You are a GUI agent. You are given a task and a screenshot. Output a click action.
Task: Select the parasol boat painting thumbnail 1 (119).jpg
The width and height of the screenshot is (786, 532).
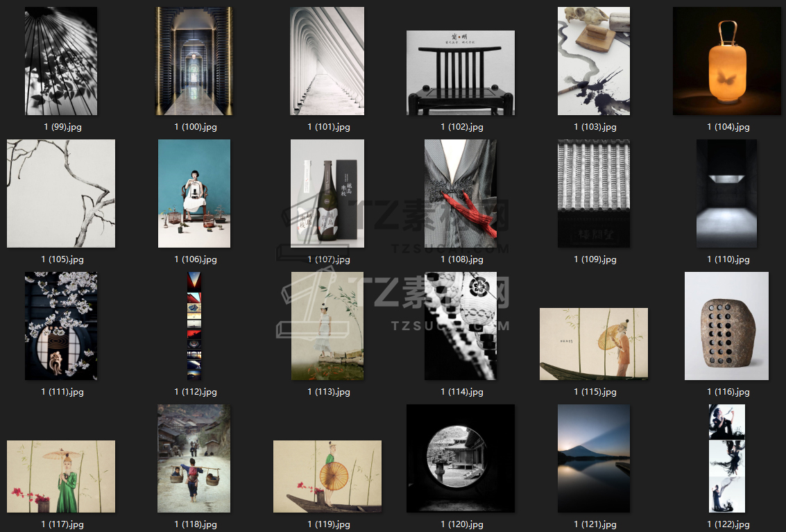tap(327, 477)
